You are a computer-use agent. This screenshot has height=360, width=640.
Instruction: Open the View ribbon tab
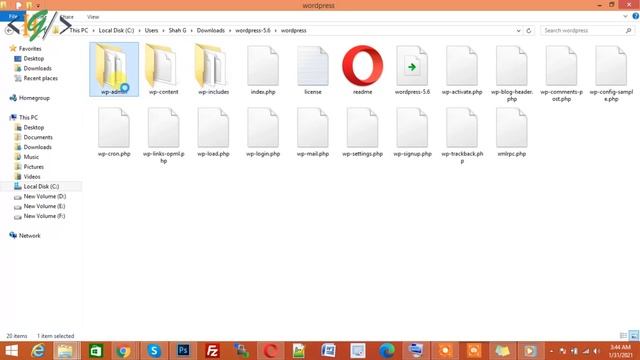pyautogui.click(x=93, y=17)
